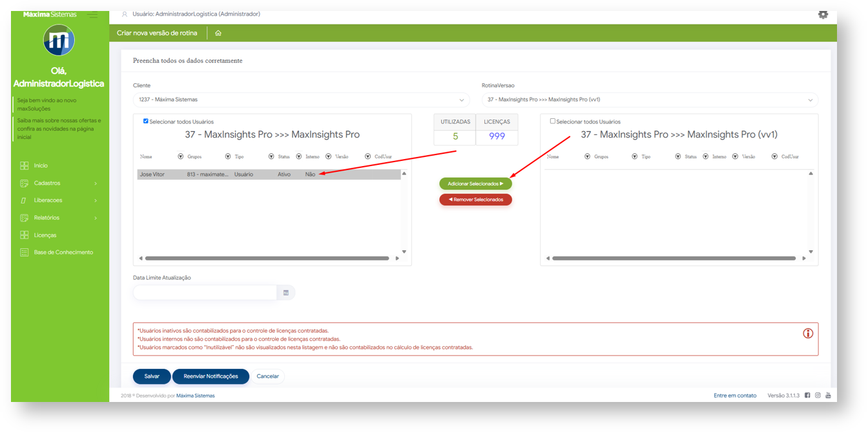Click Reenviar Notificações button
The image size is (868, 433).
211,376
